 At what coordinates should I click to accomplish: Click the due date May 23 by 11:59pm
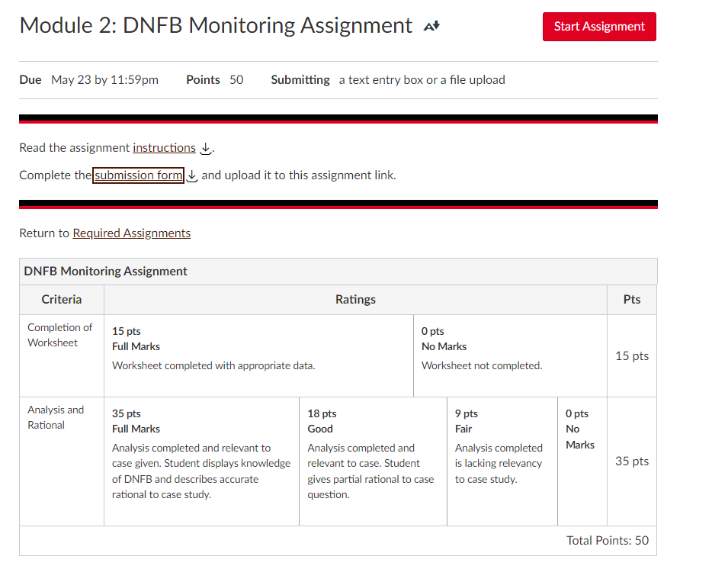pos(104,79)
